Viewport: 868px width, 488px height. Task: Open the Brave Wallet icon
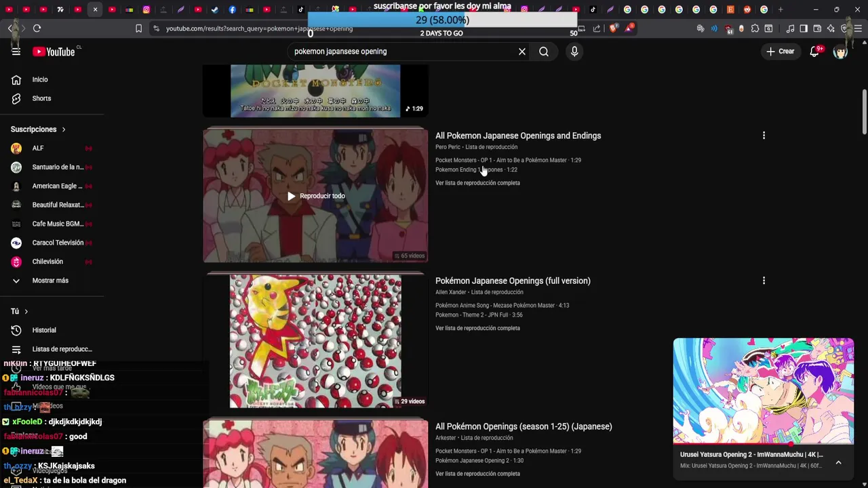point(817,28)
